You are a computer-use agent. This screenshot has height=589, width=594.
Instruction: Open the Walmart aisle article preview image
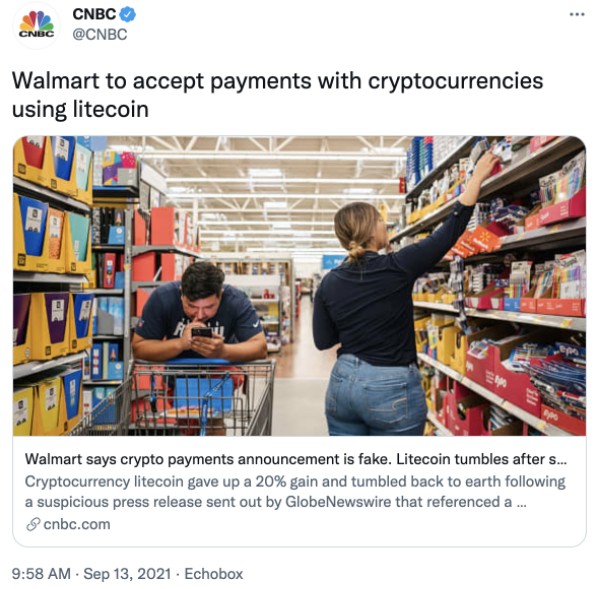pos(299,286)
